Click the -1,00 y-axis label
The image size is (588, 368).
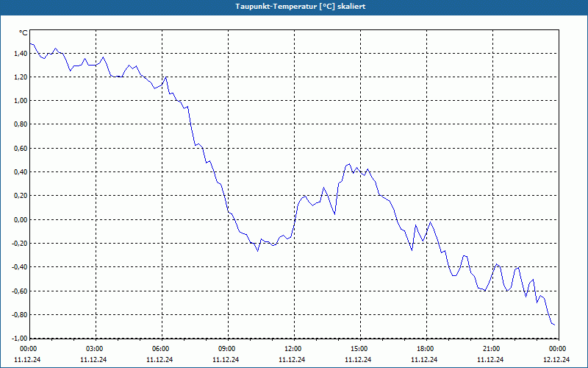20,339
